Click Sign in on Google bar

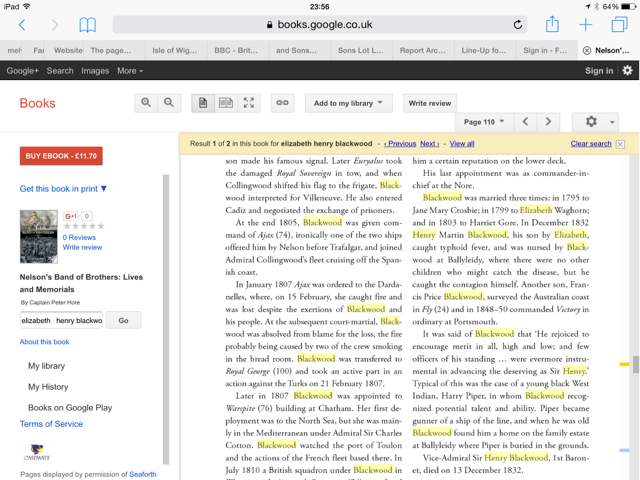(599, 71)
